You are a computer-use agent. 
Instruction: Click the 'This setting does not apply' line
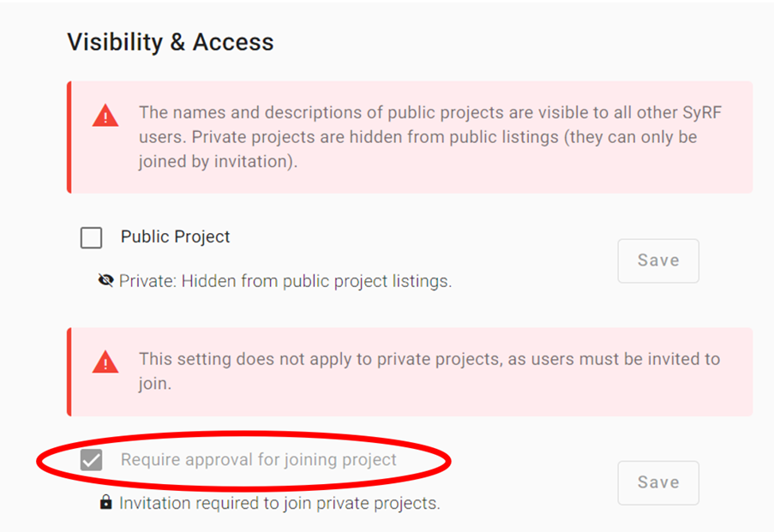(x=429, y=359)
